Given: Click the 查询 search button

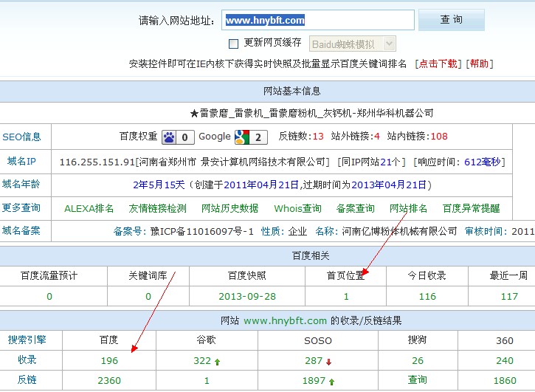Looking at the screenshot, I should click(452, 20).
